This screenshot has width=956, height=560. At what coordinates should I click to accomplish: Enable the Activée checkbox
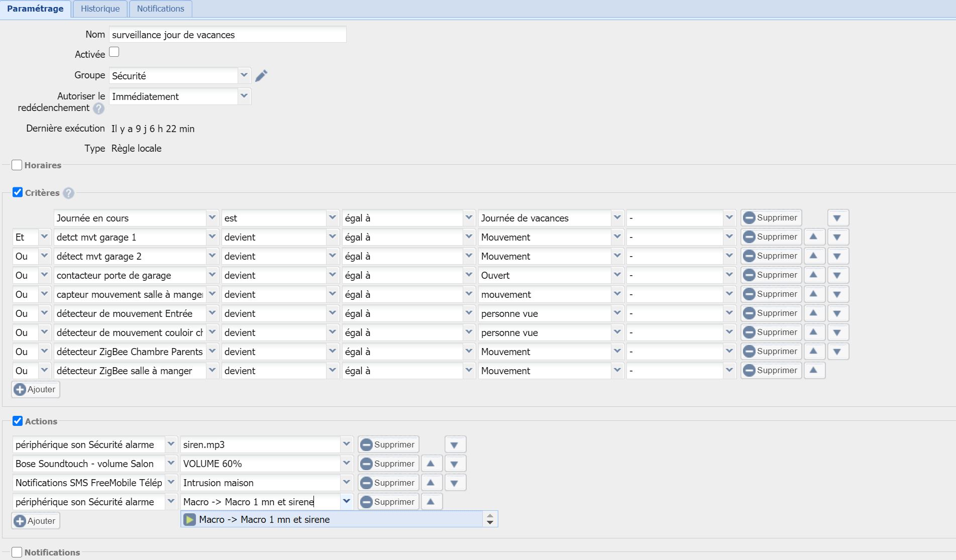pos(114,52)
